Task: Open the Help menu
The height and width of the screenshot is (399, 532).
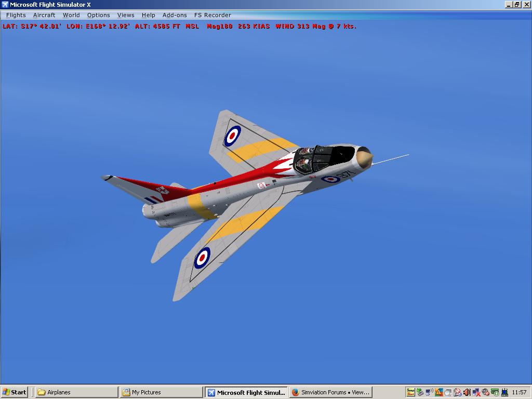Action: tap(148, 15)
